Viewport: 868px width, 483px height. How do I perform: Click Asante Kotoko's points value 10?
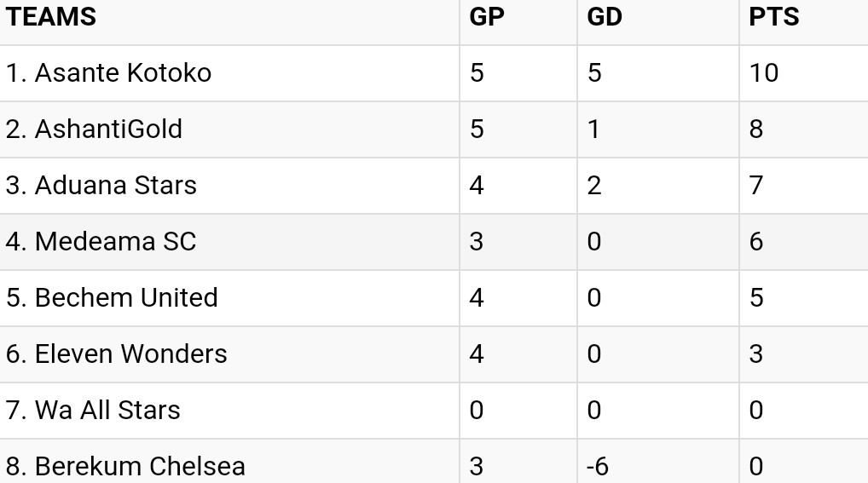[764, 73]
